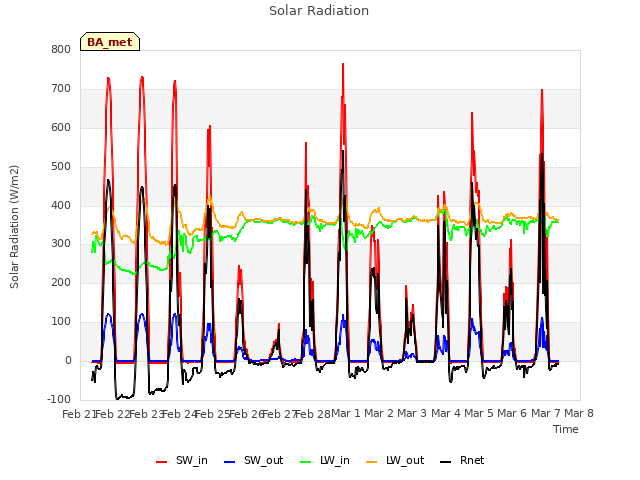Click the highest SW_in peak on Mar 1

pyautogui.click(x=343, y=64)
